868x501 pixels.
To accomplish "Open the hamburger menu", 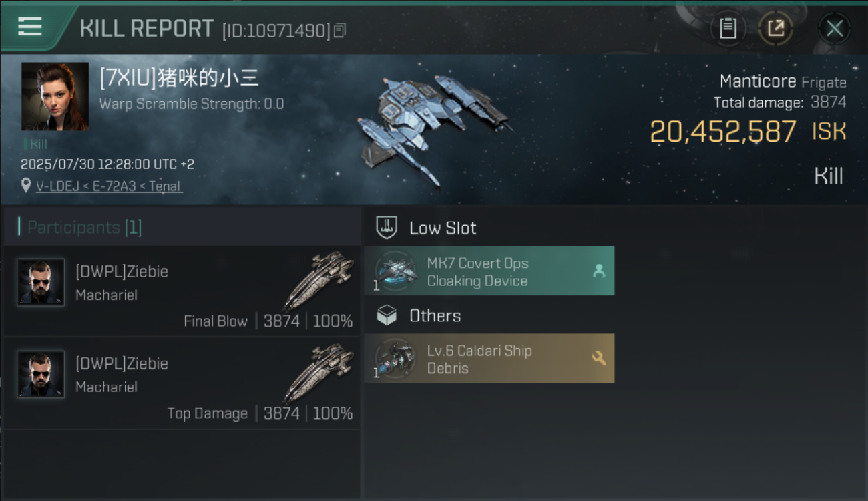I will (30, 27).
